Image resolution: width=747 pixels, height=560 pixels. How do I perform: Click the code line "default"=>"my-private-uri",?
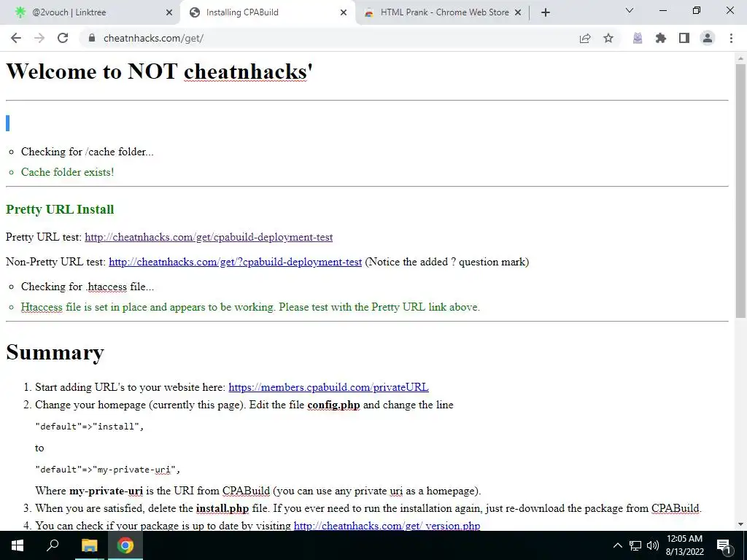pyautogui.click(x=108, y=470)
